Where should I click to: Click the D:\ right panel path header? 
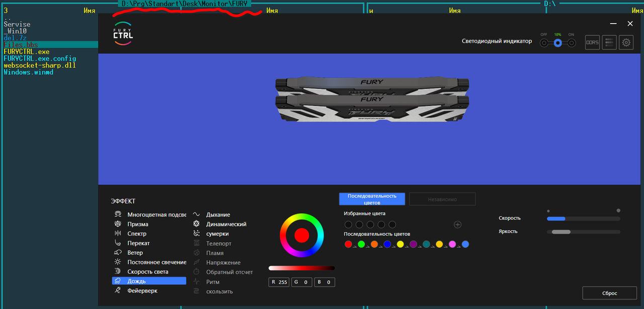point(549,4)
